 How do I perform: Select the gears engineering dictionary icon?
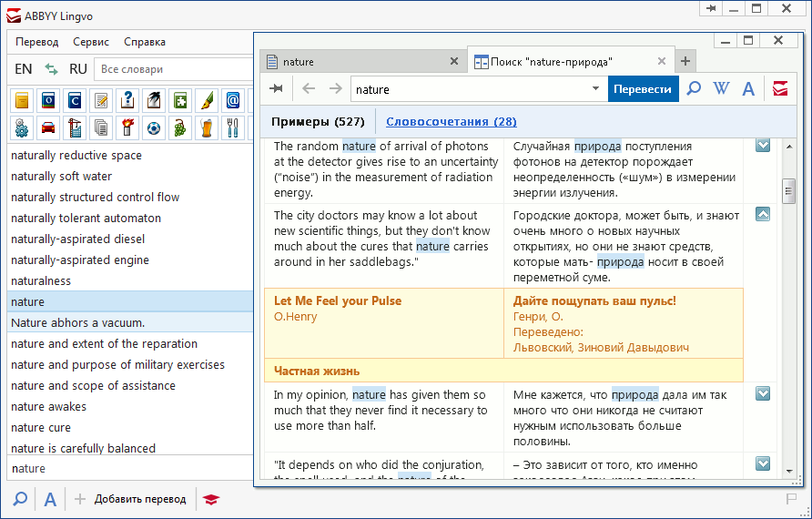(x=22, y=127)
